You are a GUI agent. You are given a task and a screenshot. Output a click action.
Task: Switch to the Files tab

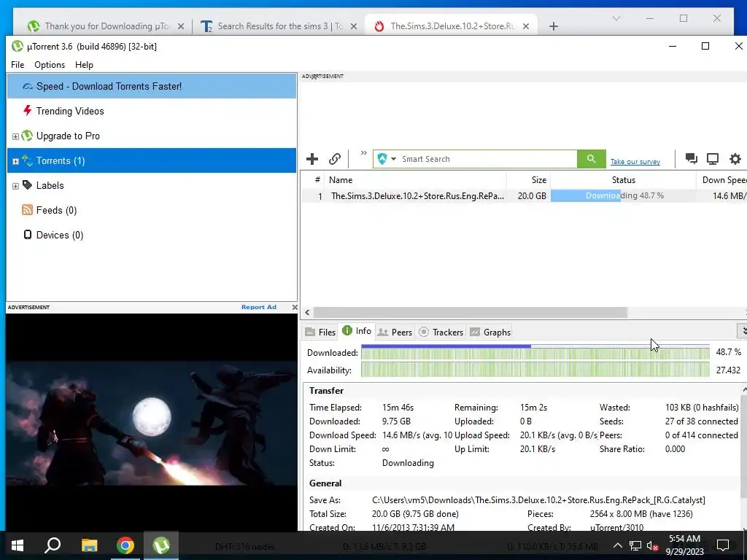321,332
